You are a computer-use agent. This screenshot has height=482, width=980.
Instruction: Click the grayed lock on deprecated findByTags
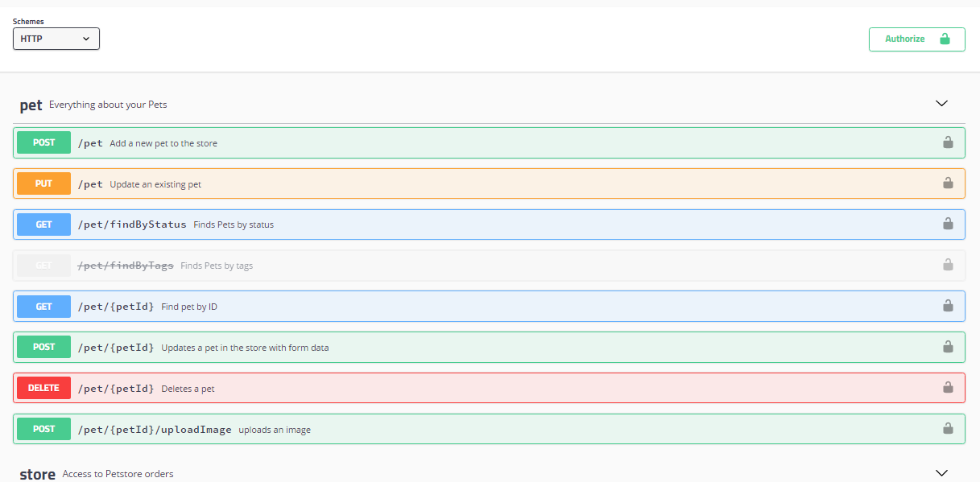(948, 266)
